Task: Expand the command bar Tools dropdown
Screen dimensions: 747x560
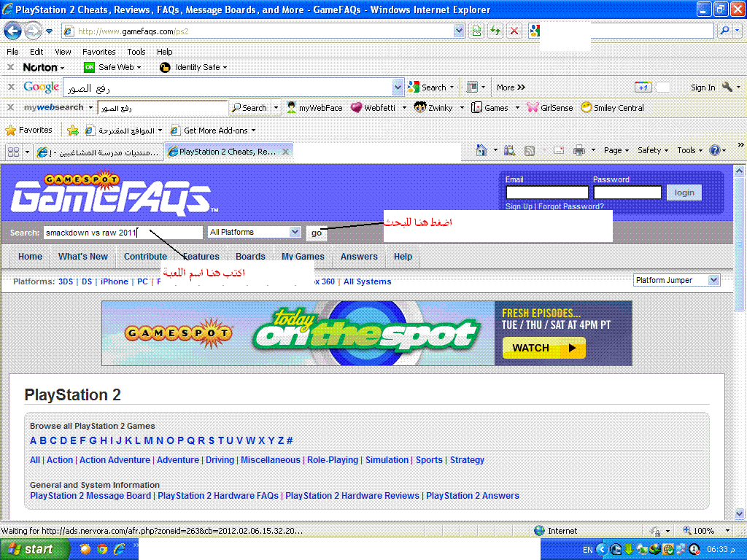Action: tap(690, 150)
